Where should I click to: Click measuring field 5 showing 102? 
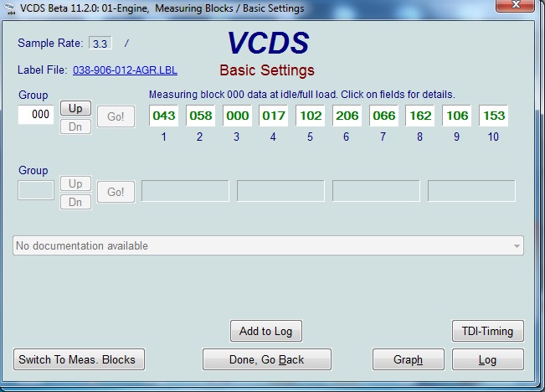coord(311,116)
